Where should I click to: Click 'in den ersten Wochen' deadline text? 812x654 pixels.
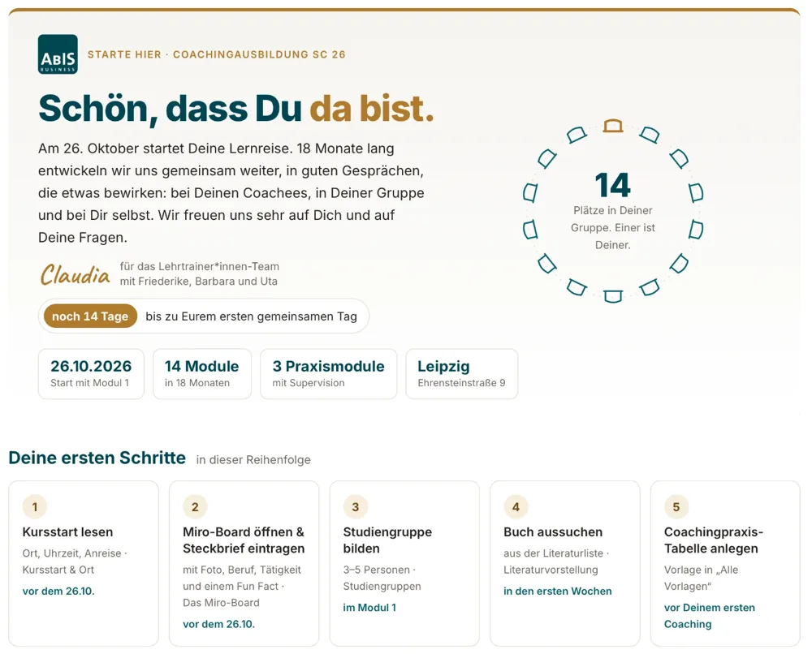pos(558,591)
